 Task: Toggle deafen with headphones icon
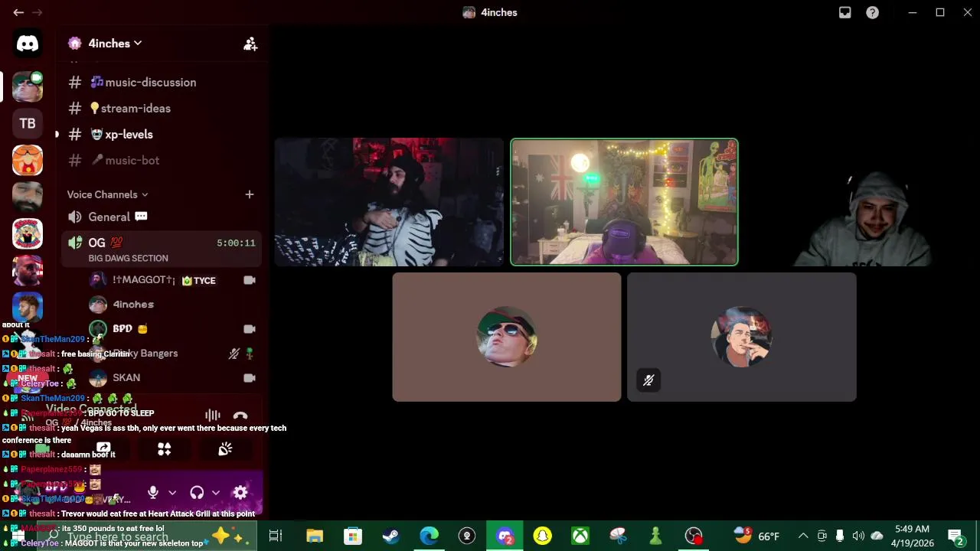coord(197,493)
